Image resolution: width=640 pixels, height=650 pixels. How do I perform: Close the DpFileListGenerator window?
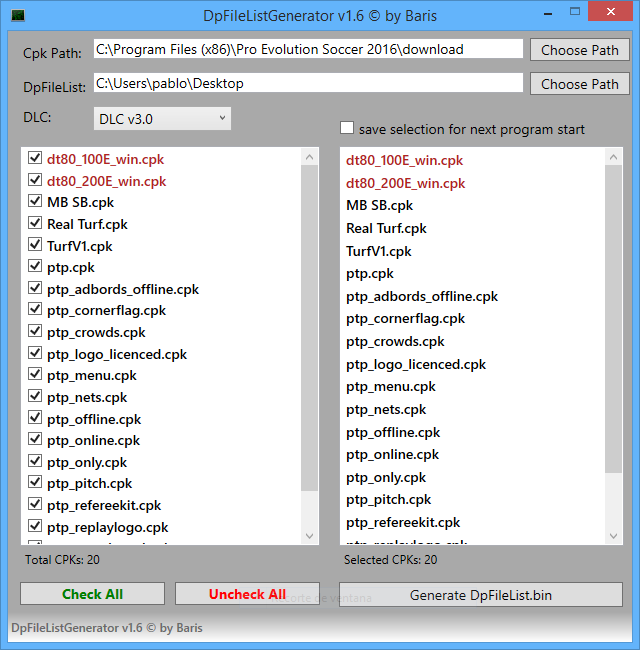point(611,12)
